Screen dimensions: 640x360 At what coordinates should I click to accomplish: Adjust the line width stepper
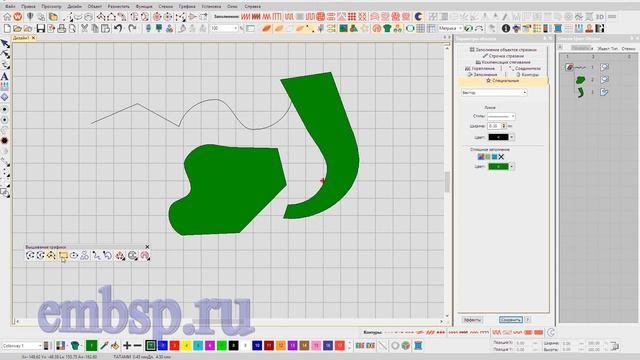coord(504,126)
